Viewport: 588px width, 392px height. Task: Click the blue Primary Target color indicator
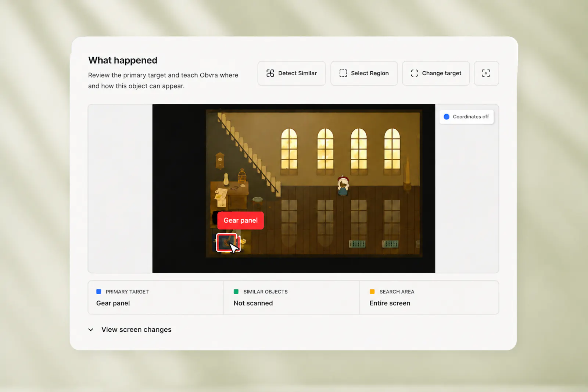(98, 292)
